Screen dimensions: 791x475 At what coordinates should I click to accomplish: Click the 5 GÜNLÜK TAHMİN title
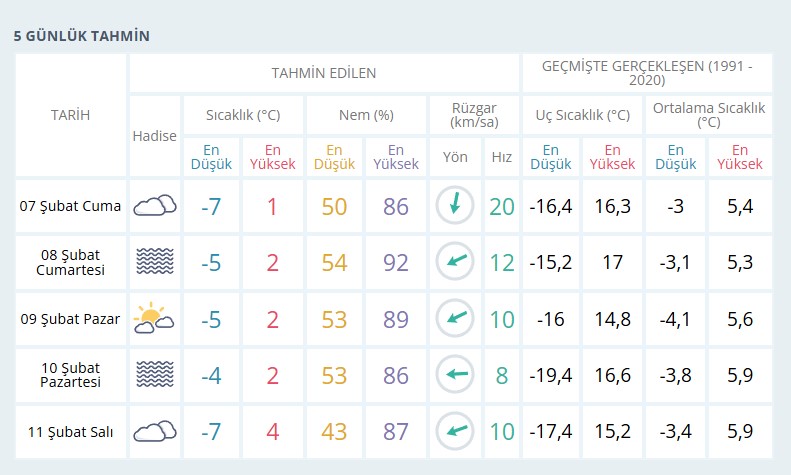pos(82,36)
